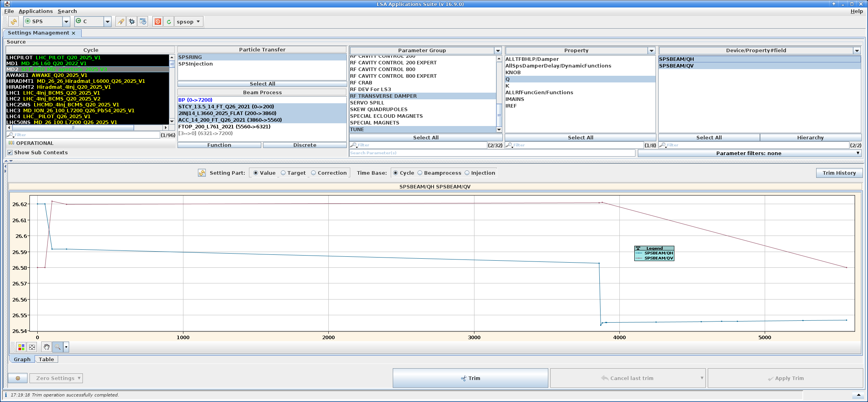Click the Trim History button

tap(839, 173)
